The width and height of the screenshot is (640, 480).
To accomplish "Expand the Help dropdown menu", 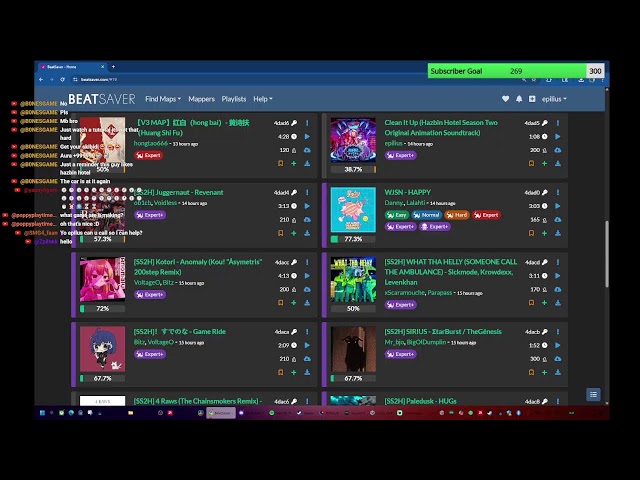I will tap(262, 99).
